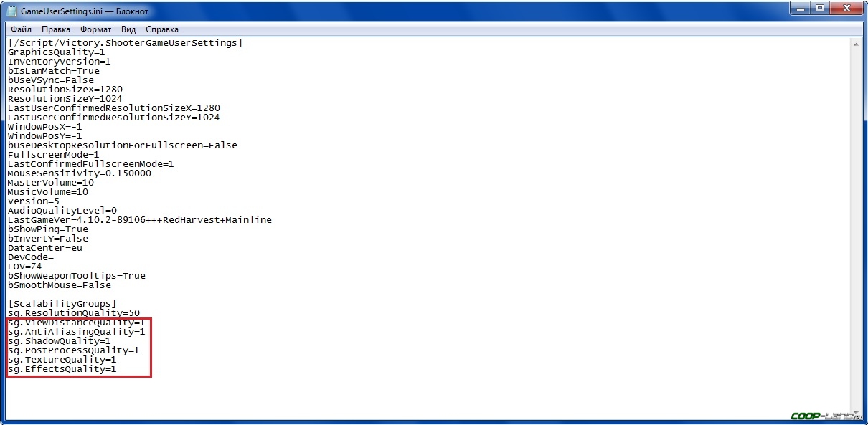Click the bIsLanMatch=True line
This screenshot has width=868, height=425.
(x=53, y=71)
